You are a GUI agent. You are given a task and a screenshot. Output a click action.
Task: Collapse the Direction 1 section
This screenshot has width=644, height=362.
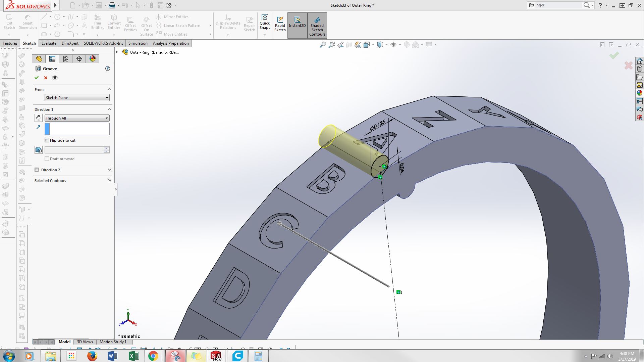tap(109, 109)
